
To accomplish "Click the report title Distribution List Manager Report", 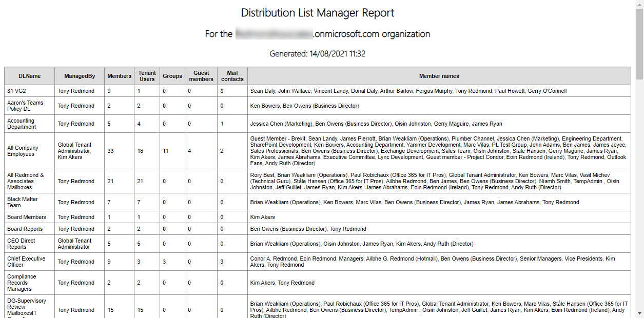I will pos(318,13).
